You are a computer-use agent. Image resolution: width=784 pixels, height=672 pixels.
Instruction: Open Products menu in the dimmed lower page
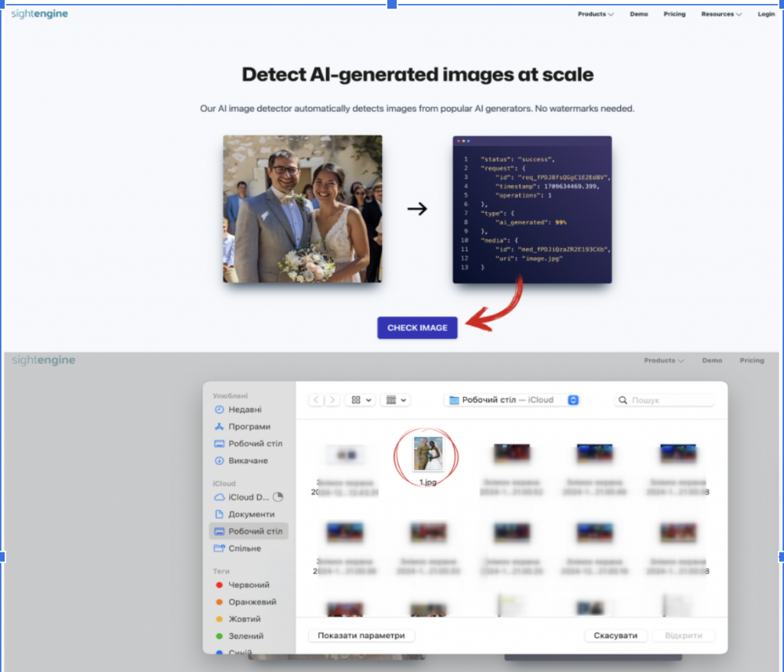(x=664, y=360)
